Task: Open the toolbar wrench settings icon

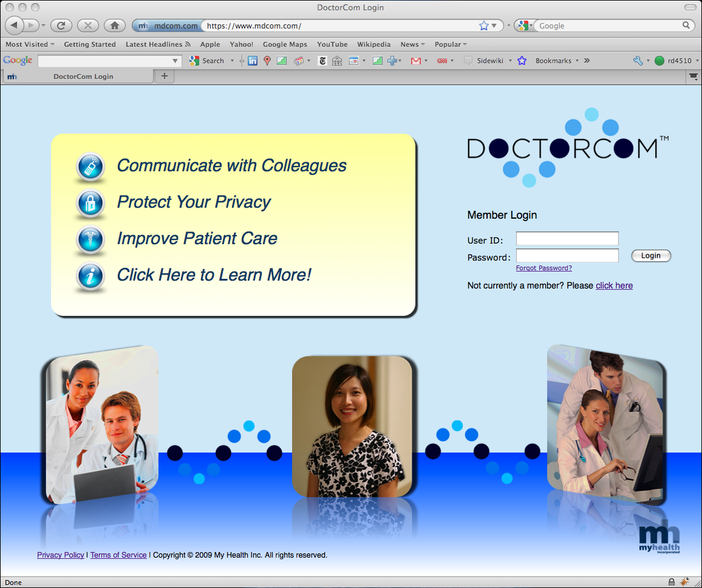Action: [x=639, y=60]
